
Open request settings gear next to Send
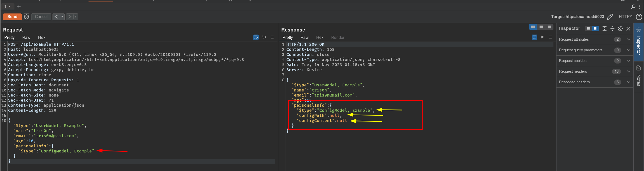click(x=26, y=17)
